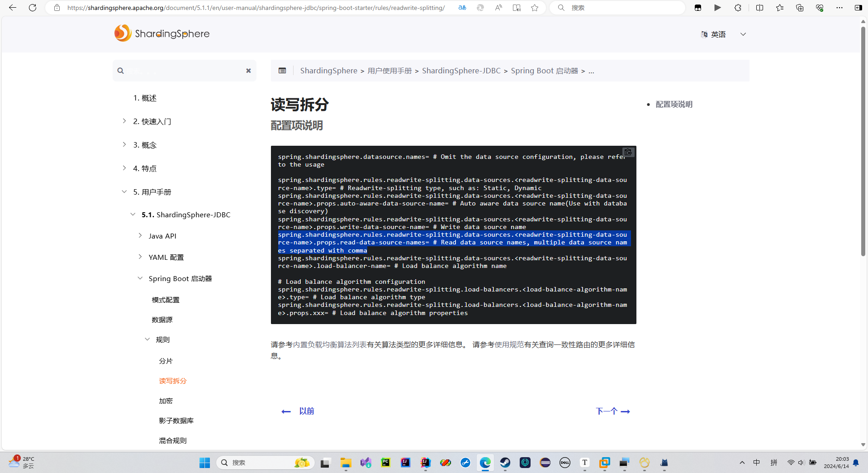Open File Explorer from the taskbar
The height and width of the screenshot is (473, 868).
click(346, 463)
